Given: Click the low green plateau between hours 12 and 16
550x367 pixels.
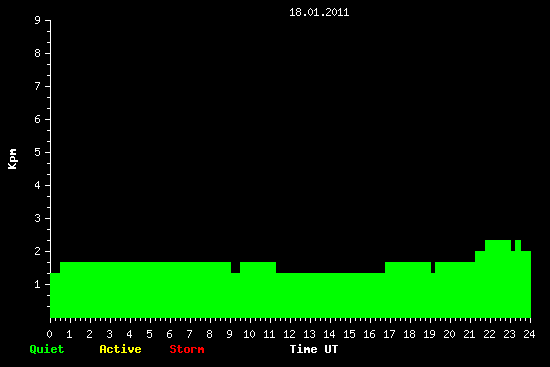Looking at the screenshot, I should point(330,295).
